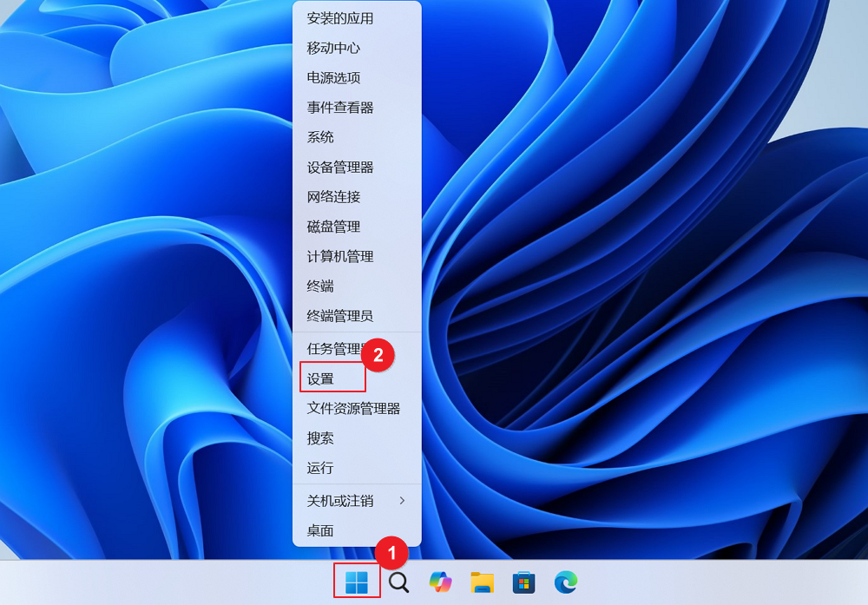Open 设备管理器 from the menu
The height and width of the screenshot is (605, 868).
click(339, 168)
